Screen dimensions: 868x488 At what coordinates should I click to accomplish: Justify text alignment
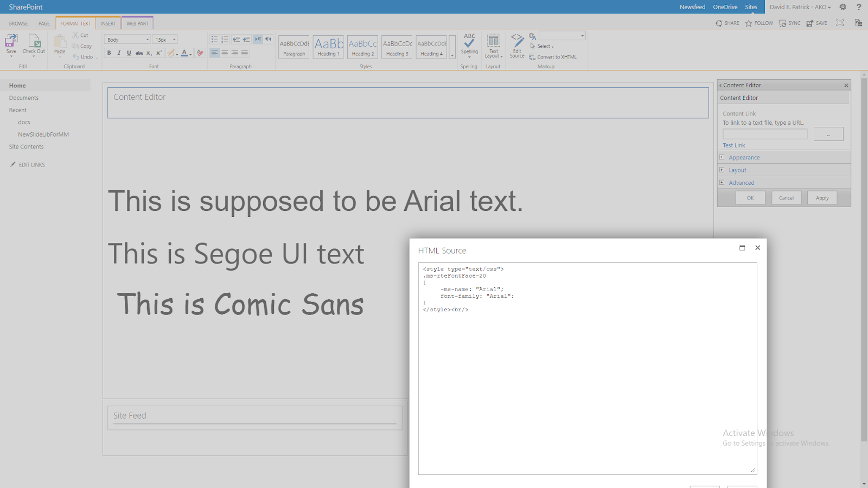click(245, 53)
